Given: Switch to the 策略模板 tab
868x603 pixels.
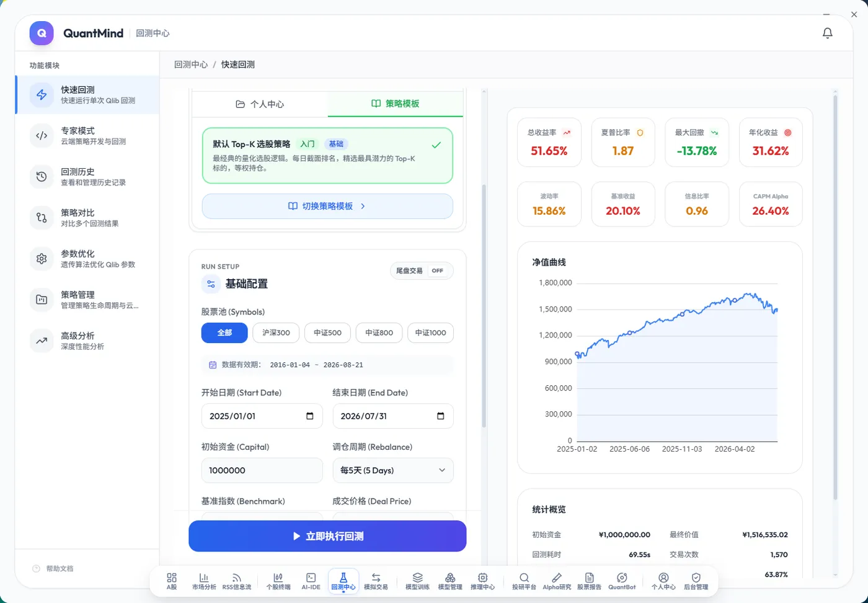Looking at the screenshot, I should point(396,104).
